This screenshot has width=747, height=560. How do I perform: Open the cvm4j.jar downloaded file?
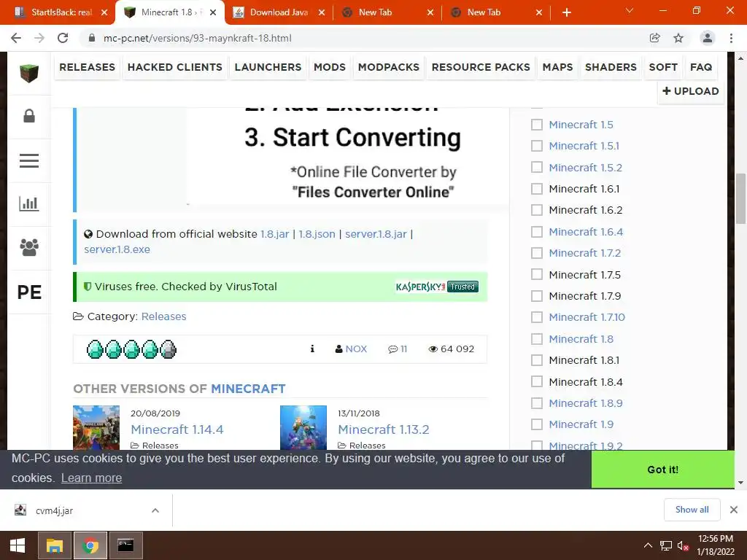coord(54,510)
